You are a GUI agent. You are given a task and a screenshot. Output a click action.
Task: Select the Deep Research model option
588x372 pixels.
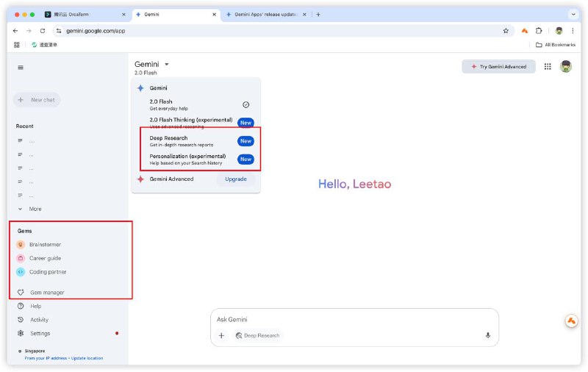(196, 141)
